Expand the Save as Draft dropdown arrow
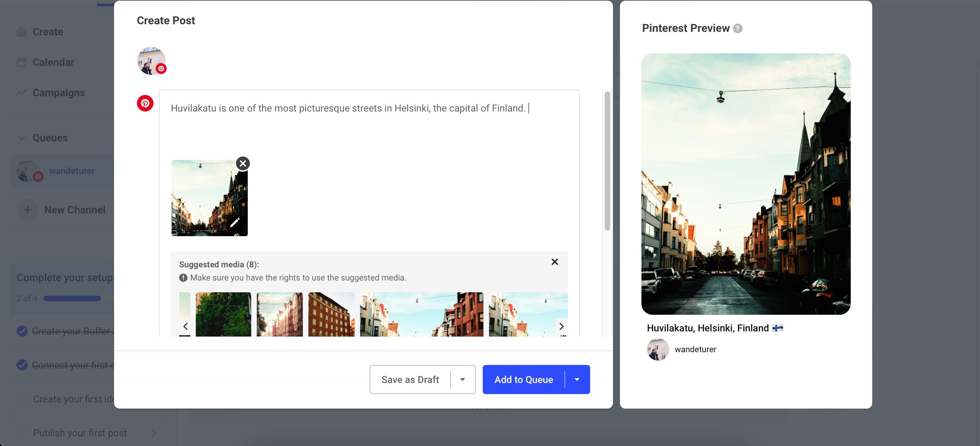980x446 pixels. pos(462,379)
